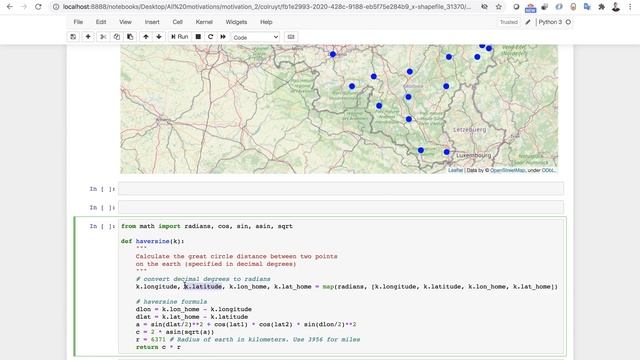Image resolution: width=640 pixels, height=360 pixels.
Task: Click the translate extension icon
Action: pos(587,7)
